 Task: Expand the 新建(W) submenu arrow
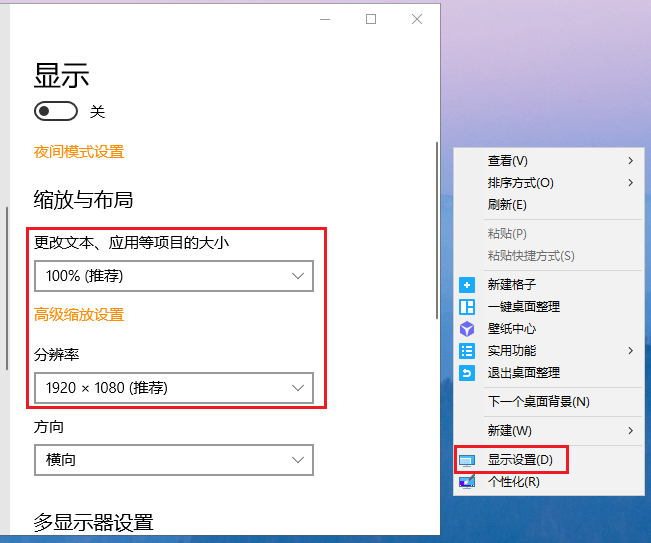click(630, 431)
